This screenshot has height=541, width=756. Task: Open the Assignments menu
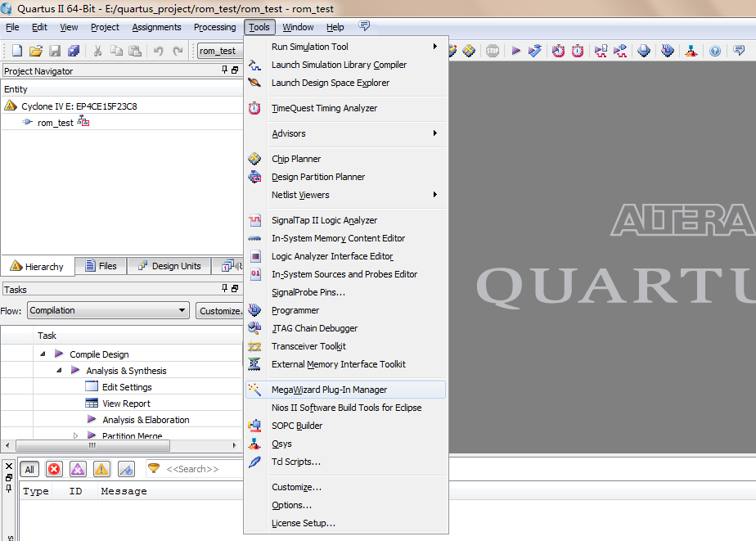[x=157, y=27]
